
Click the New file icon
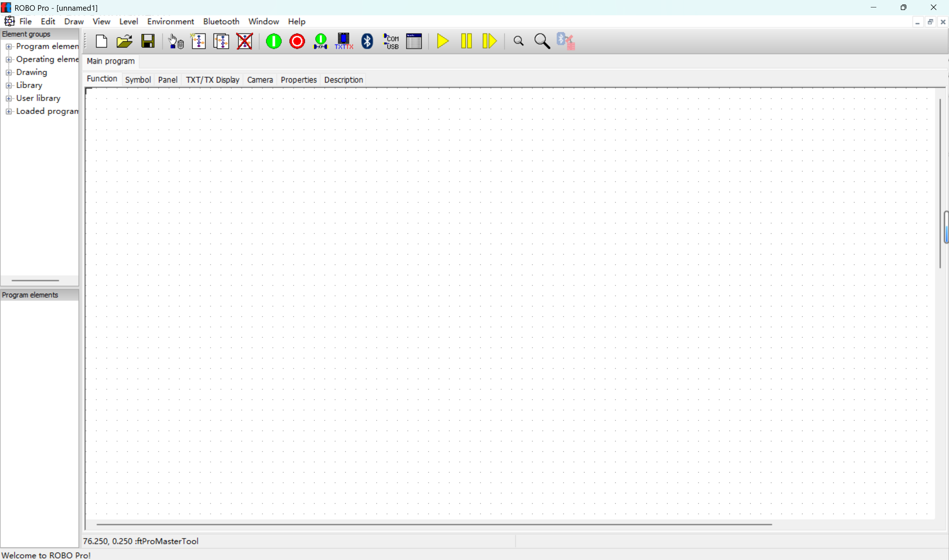pyautogui.click(x=101, y=41)
